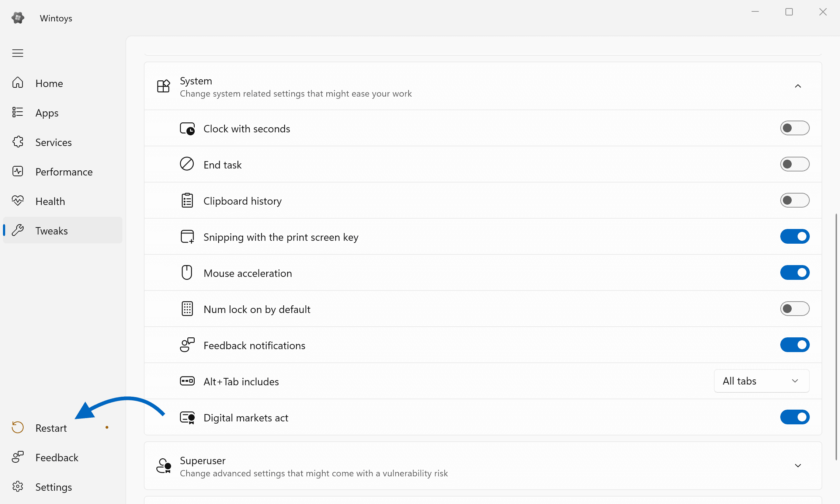Click the End task prohibited icon
This screenshot has width=840, height=504.
pos(187,164)
